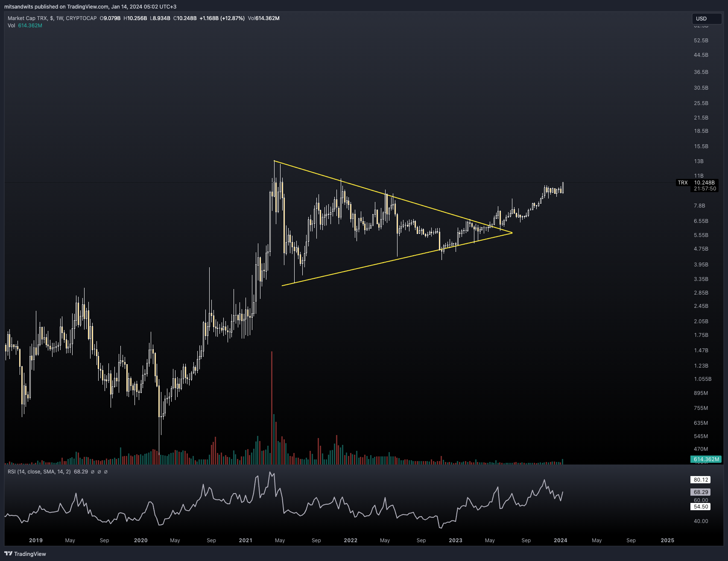
Task: Click the 5.55B price axis label
Action: click(701, 235)
